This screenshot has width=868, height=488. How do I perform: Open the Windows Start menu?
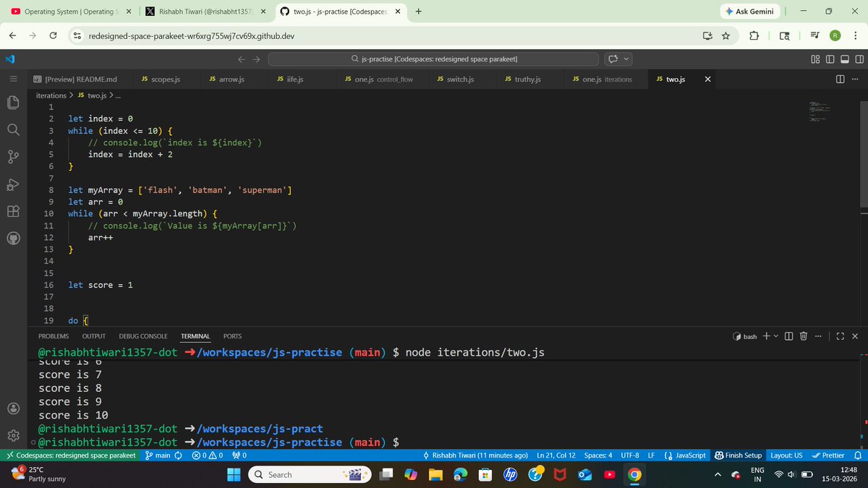pos(234,475)
